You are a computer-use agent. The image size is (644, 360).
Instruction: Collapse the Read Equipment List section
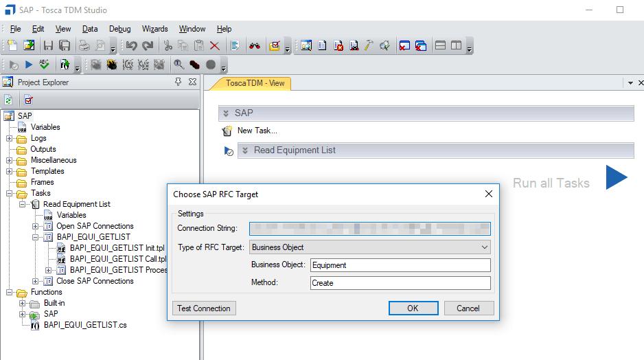(x=244, y=150)
